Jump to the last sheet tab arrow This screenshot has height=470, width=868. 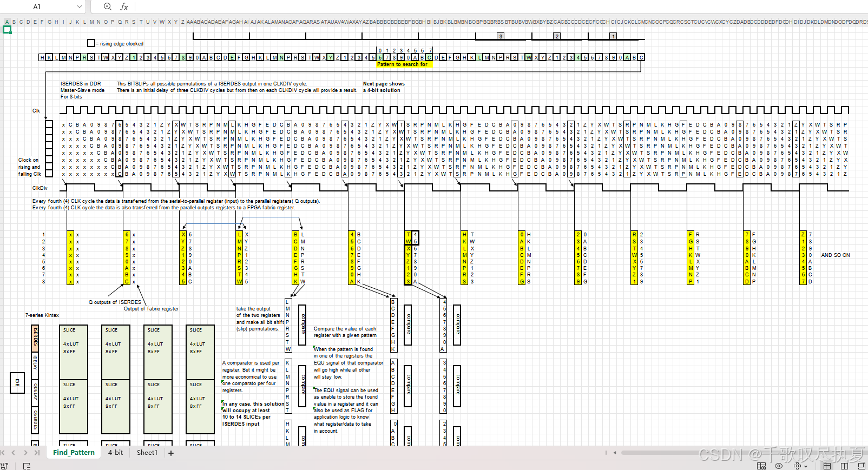tap(37, 453)
